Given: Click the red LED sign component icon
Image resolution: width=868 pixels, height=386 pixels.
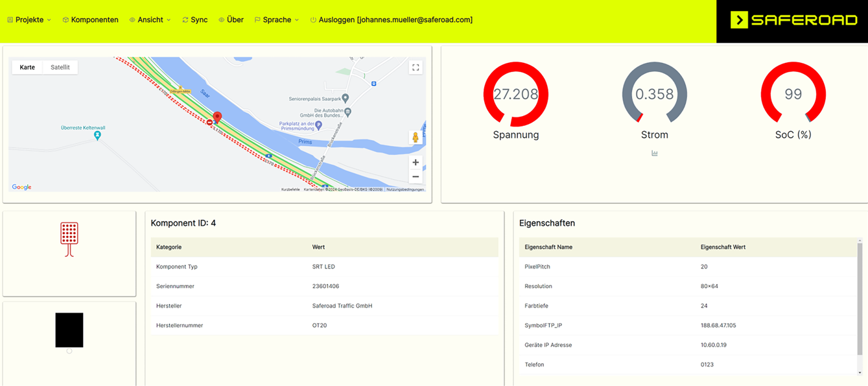Looking at the screenshot, I should tap(69, 239).
